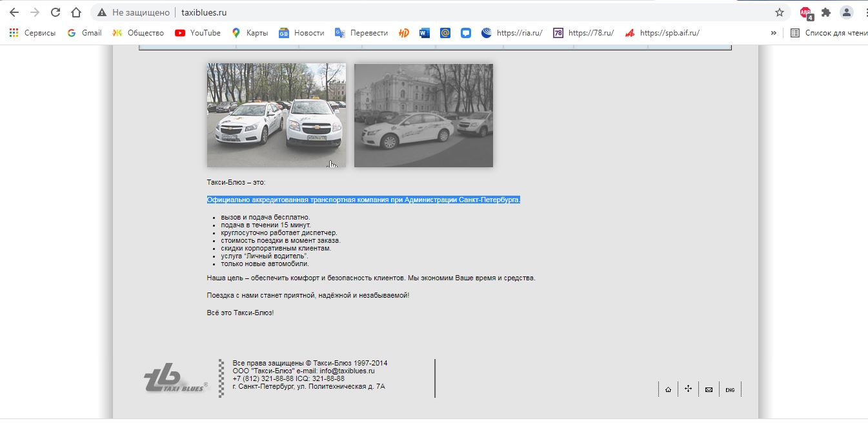Open the orange HD bookmark icon

coord(404,33)
